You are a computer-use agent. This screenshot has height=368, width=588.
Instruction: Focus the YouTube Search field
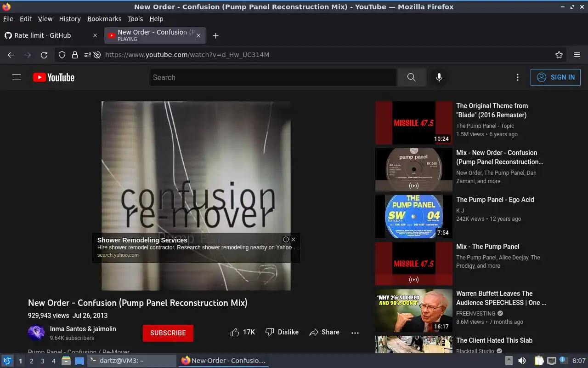coord(273,77)
